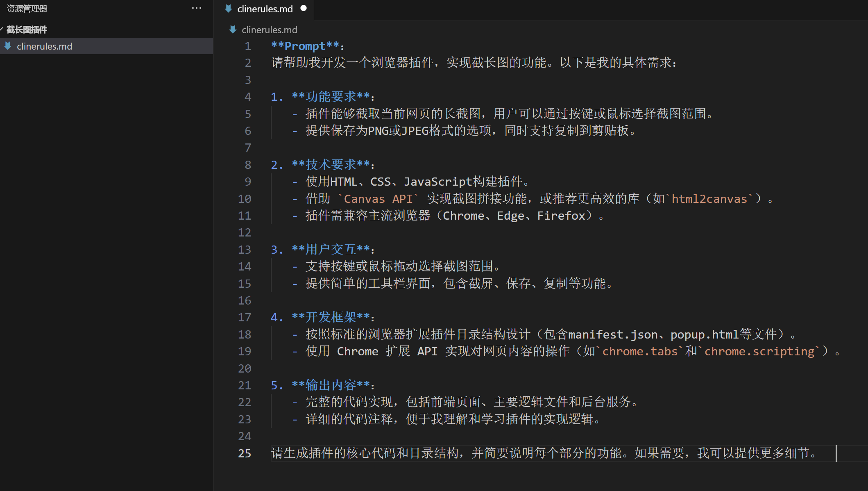
Task: Click the `html2canvas` inline code span
Action: click(x=709, y=199)
